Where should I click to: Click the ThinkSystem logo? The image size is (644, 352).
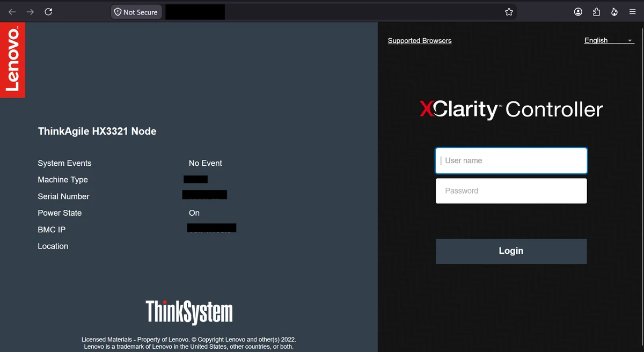click(189, 312)
